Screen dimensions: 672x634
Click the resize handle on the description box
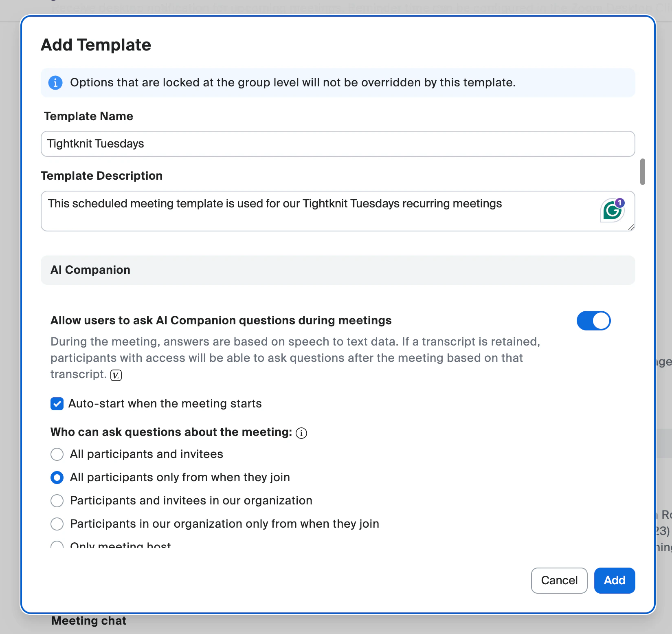[x=630, y=228]
